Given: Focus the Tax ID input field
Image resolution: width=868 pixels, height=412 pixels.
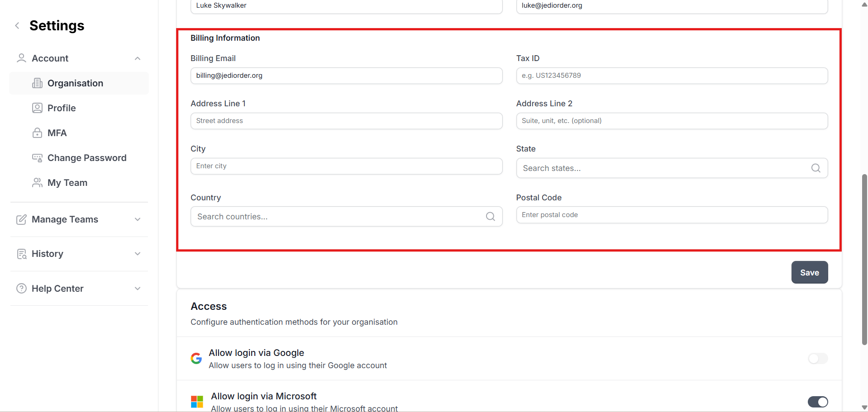Looking at the screenshot, I should [x=672, y=76].
